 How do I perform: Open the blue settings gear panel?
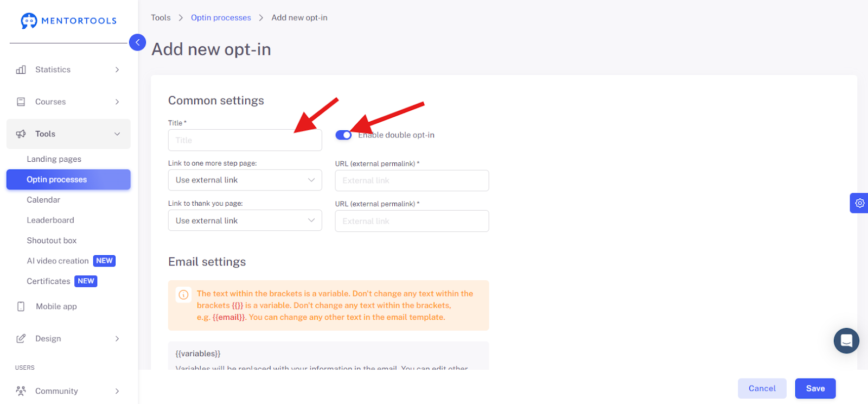tap(859, 203)
